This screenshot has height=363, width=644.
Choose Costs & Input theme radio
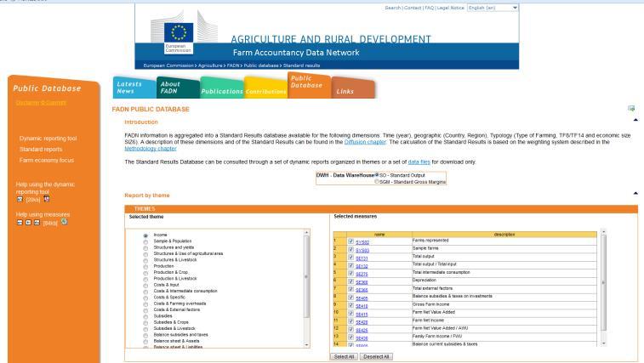click(145, 286)
